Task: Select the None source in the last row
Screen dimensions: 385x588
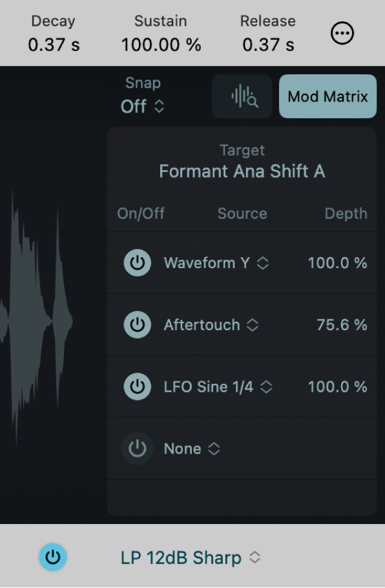Action: (192, 448)
